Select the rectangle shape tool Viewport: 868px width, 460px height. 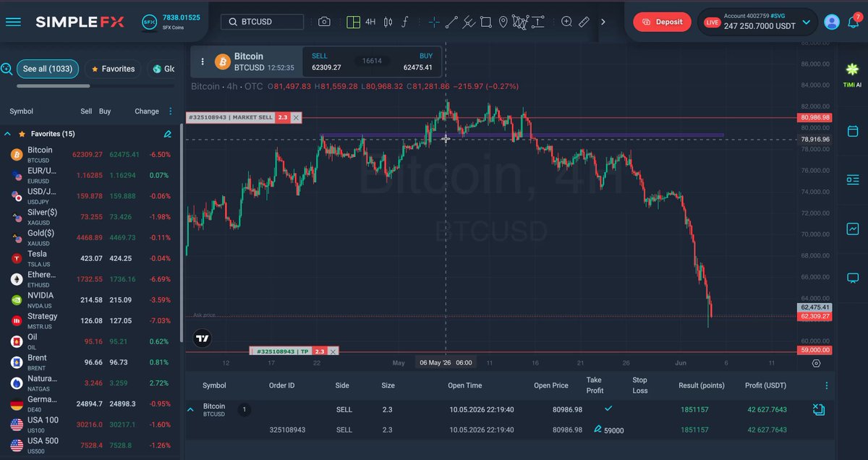pyautogui.click(x=486, y=22)
